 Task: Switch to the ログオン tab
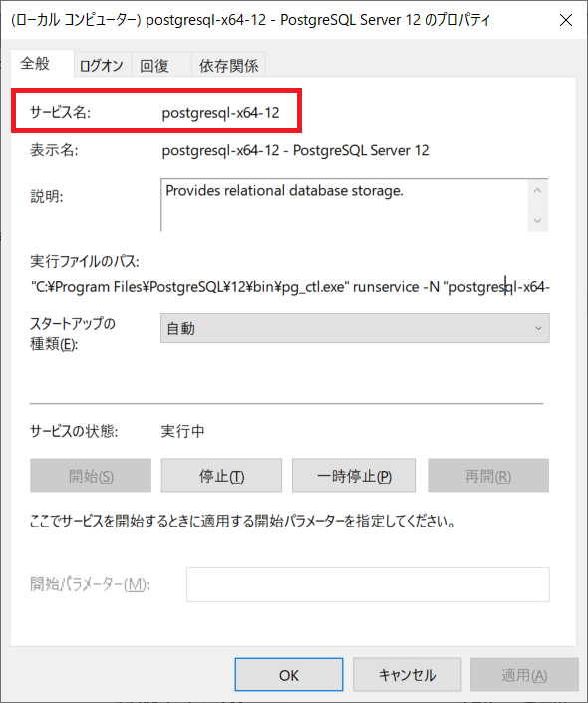coord(103,65)
